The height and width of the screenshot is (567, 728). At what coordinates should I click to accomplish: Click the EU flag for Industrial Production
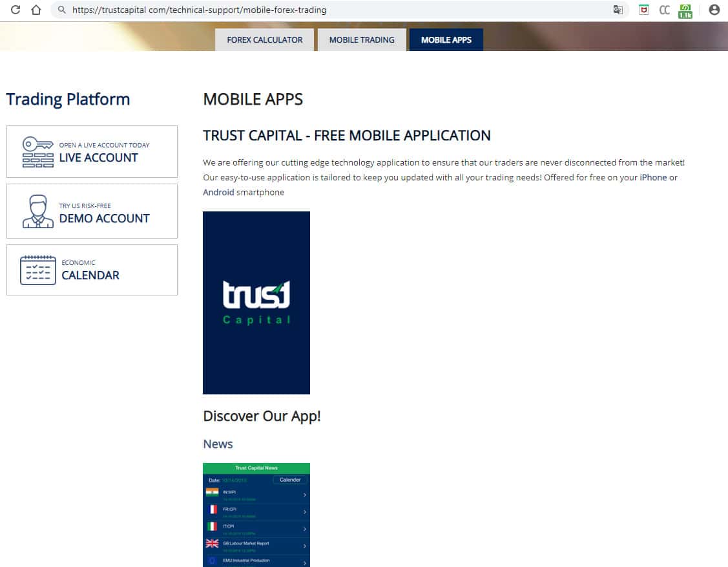pos(212,561)
